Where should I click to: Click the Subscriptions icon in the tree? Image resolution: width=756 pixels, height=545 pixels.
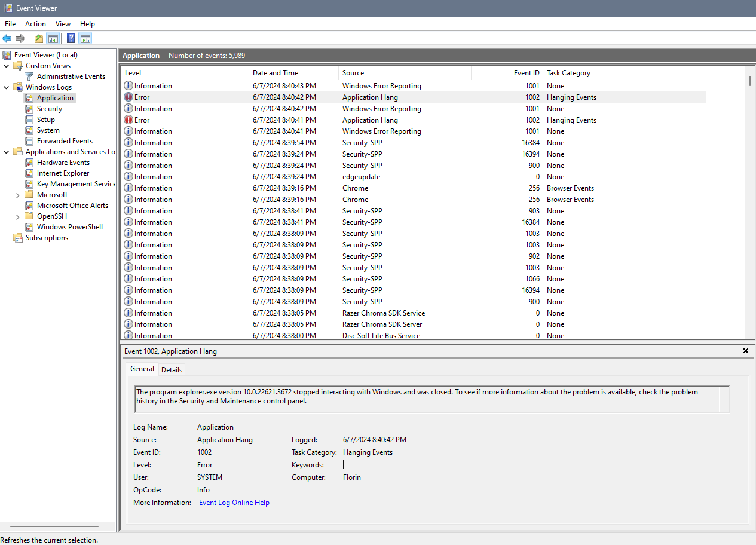18,238
